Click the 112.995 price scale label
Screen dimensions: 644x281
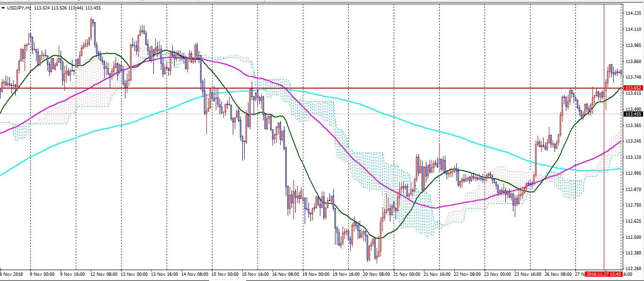(x=633, y=173)
